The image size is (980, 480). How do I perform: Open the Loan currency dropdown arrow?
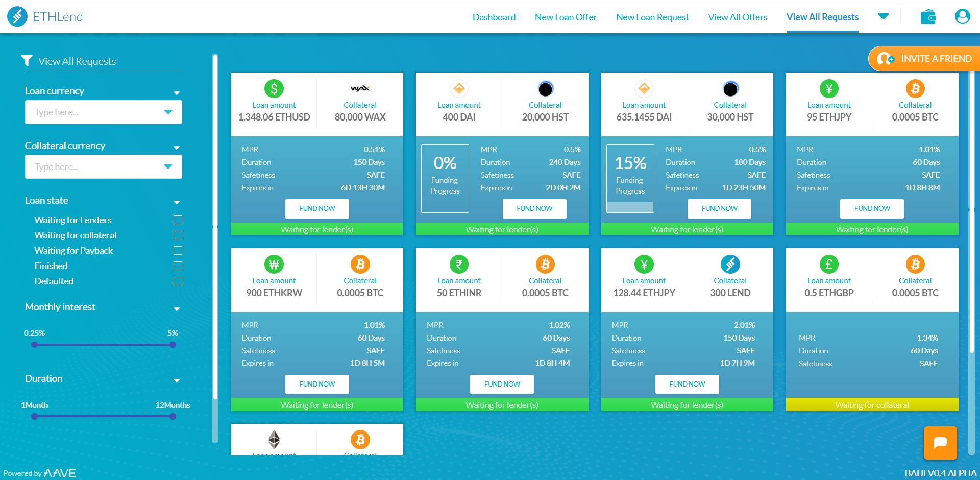coord(168,112)
